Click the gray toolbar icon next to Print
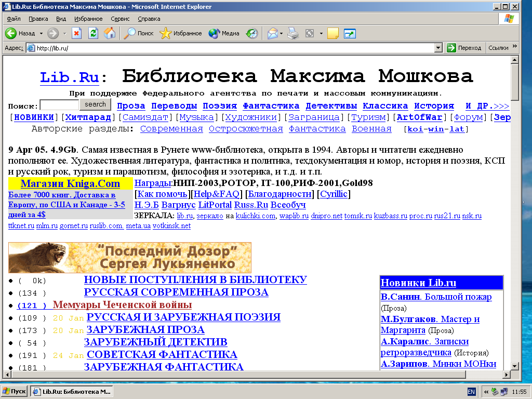Screen dimensions: 532x399 click(x=310, y=33)
